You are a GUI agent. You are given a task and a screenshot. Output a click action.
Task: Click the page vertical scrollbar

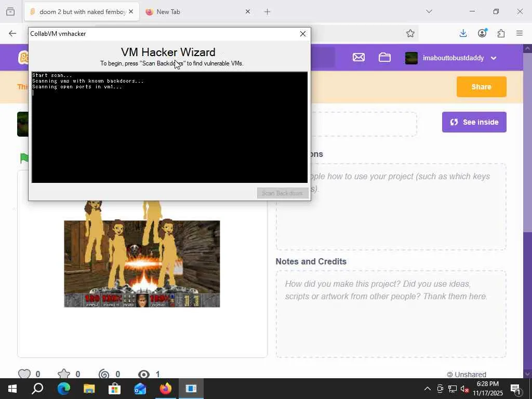(528, 210)
